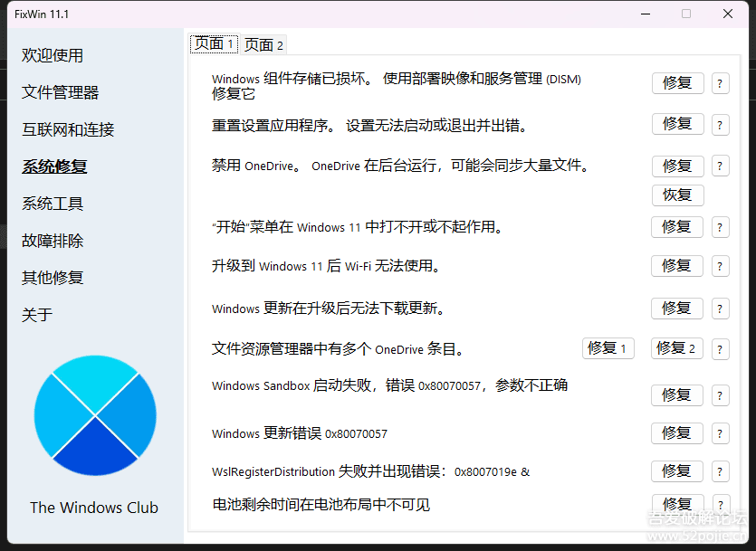Viewport: 756px width, 551px height.
Task: Open the 系统工具 section
Action: 53,204
